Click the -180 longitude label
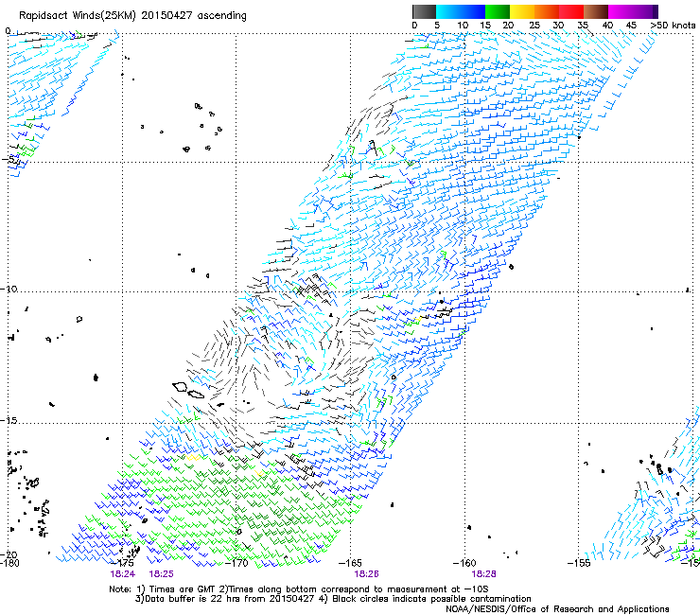This screenshot has height=615, width=700. click(9, 563)
